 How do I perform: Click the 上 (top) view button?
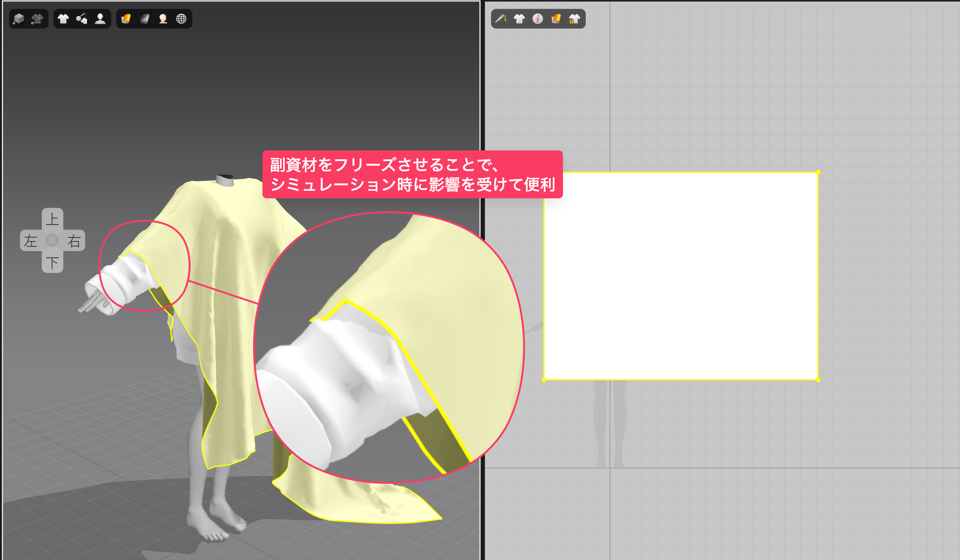point(52,219)
